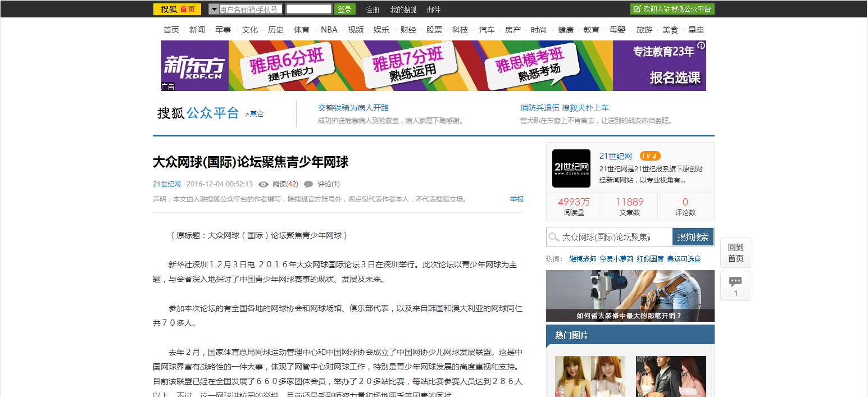
Task: Open the 懒模老师 hot word
Action: (x=583, y=259)
